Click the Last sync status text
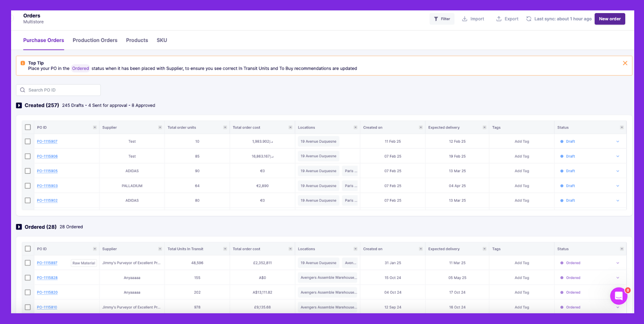Viewport: 644px width, 324px height. (563, 19)
